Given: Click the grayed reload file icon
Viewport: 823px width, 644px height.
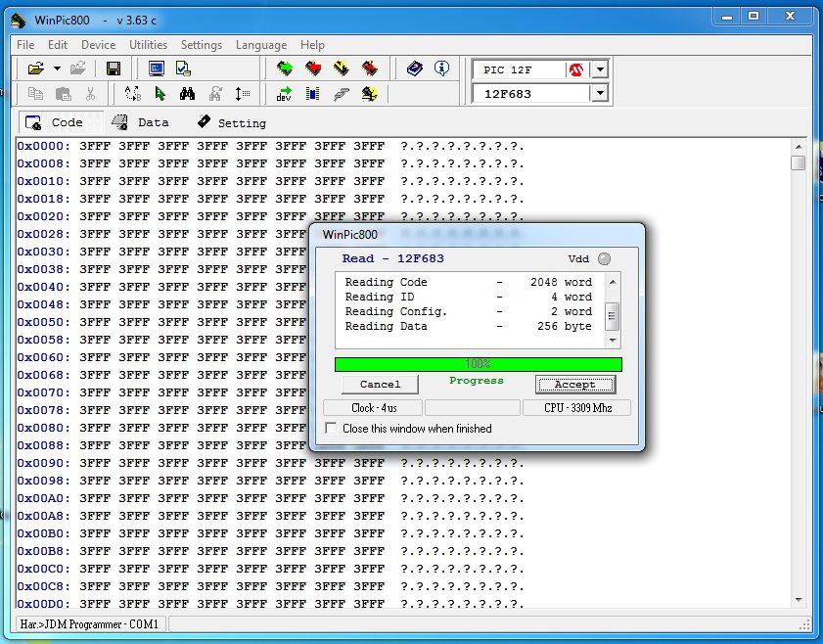Looking at the screenshot, I should click(x=78, y=69).
